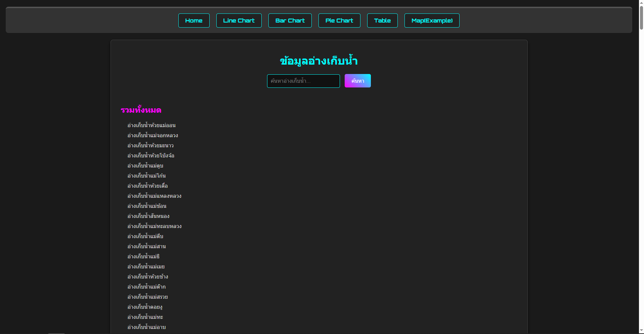The height and width of the screenshot is (334, 644).
Task: Select อ่างเก็บน้ำแม่สรวย from the list
Action: point(147,297)
